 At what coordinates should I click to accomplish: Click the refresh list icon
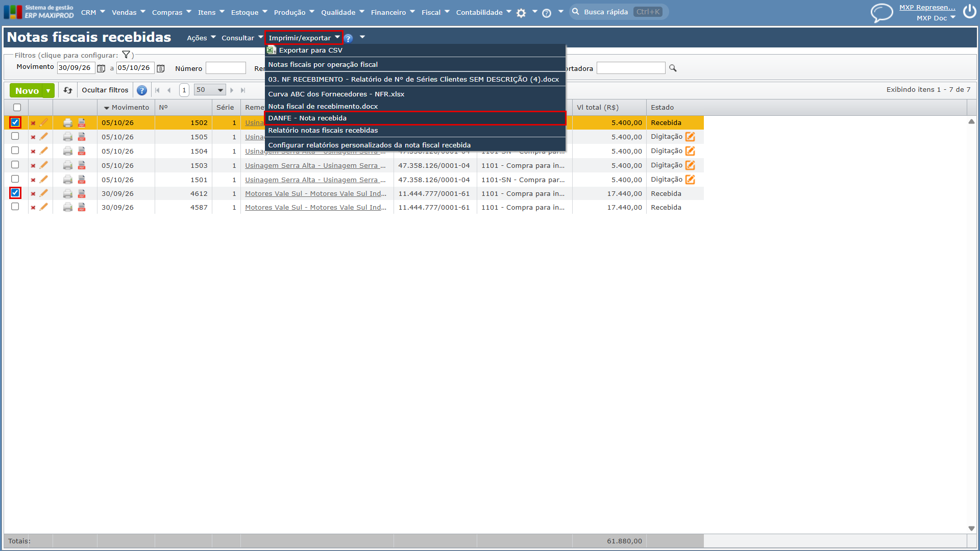point(68,90)
